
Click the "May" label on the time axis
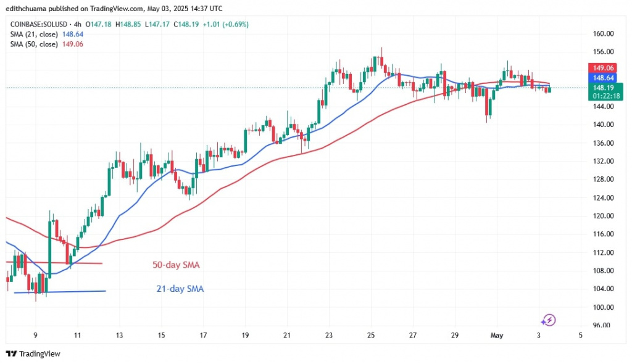pos(497,336)
